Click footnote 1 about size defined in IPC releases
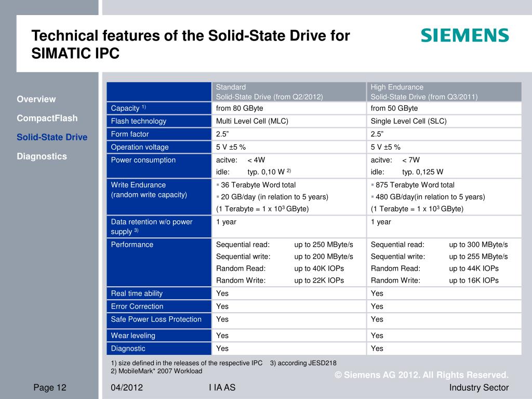Viewport: 532px width, 399px height. [x=187, y=363]
